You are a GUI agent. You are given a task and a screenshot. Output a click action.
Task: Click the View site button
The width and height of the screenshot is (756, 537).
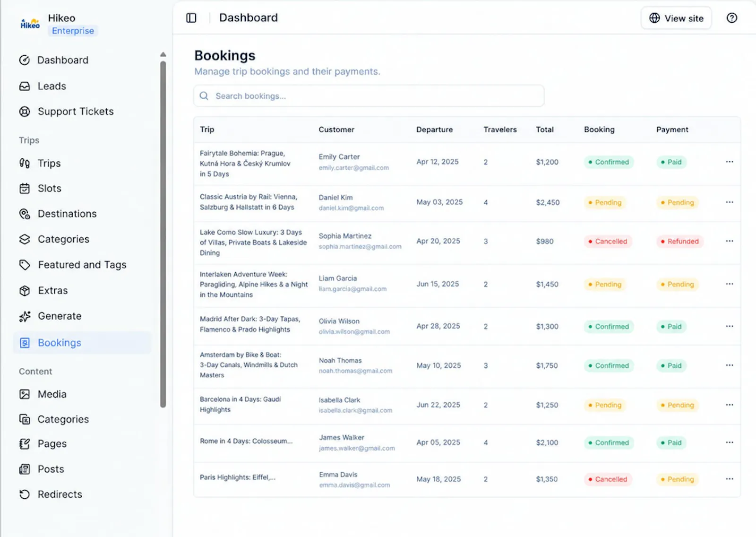point(676,18)
